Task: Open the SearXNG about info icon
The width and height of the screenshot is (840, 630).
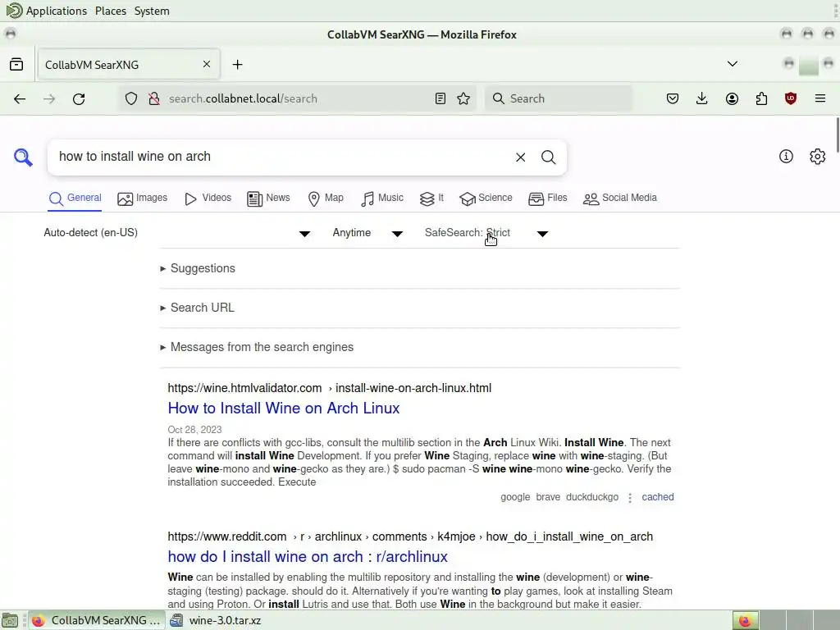Action: point(786,157)
